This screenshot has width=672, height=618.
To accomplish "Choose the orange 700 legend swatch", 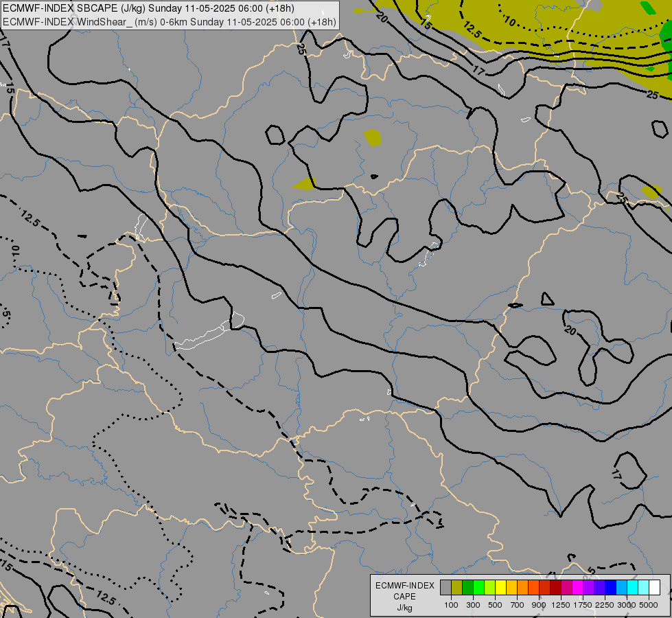I will [522, 587].
